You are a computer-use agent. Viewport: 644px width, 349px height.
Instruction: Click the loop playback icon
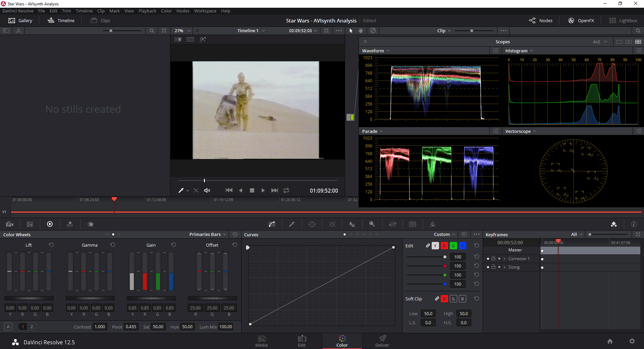coord(286,190)
